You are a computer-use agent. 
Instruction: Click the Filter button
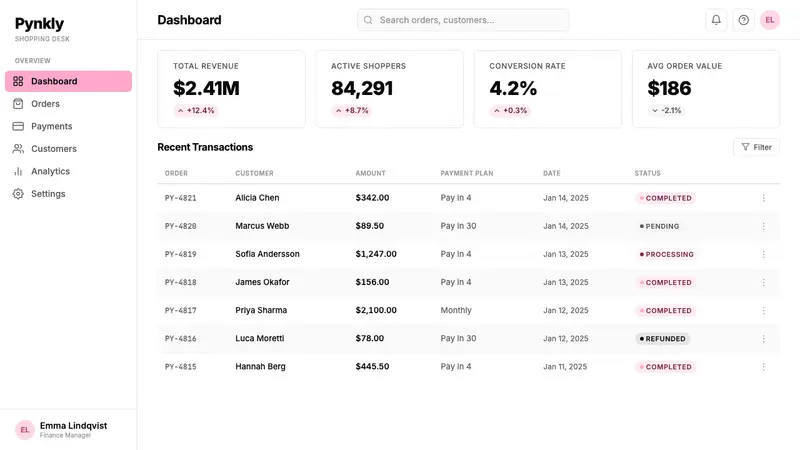tap(756, 147)
